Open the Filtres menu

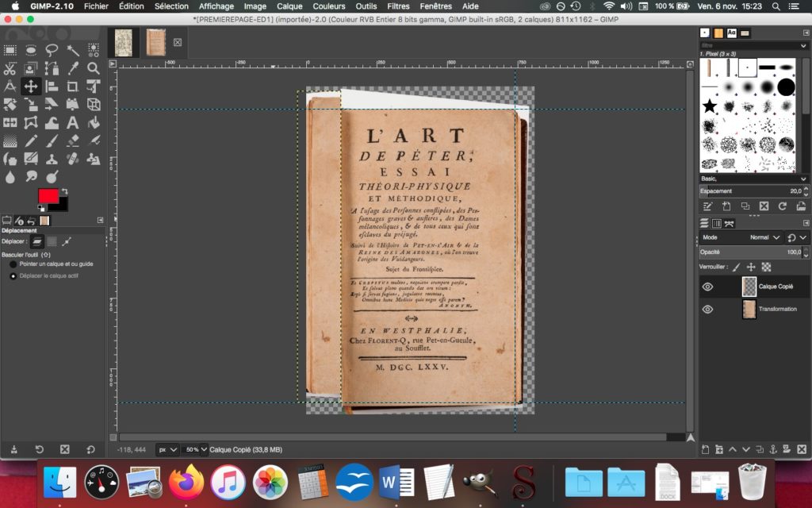tap(398, 6)
